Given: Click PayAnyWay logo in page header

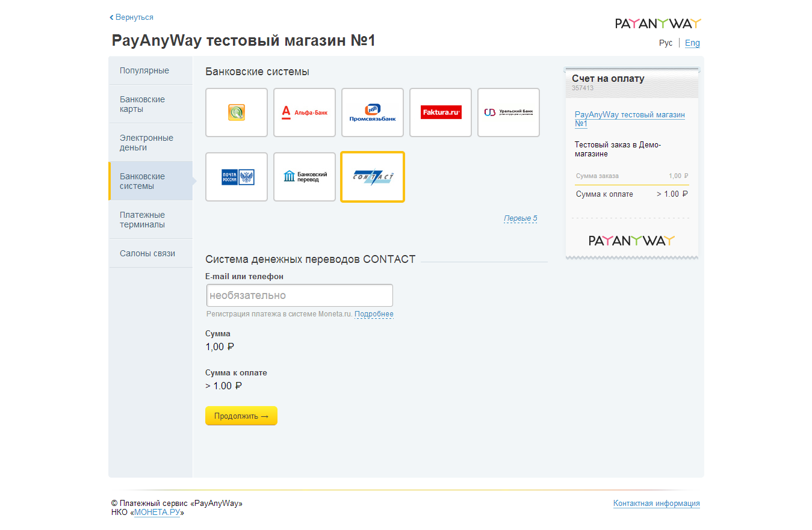Looking at the screenshot, I should pos(658,23).
